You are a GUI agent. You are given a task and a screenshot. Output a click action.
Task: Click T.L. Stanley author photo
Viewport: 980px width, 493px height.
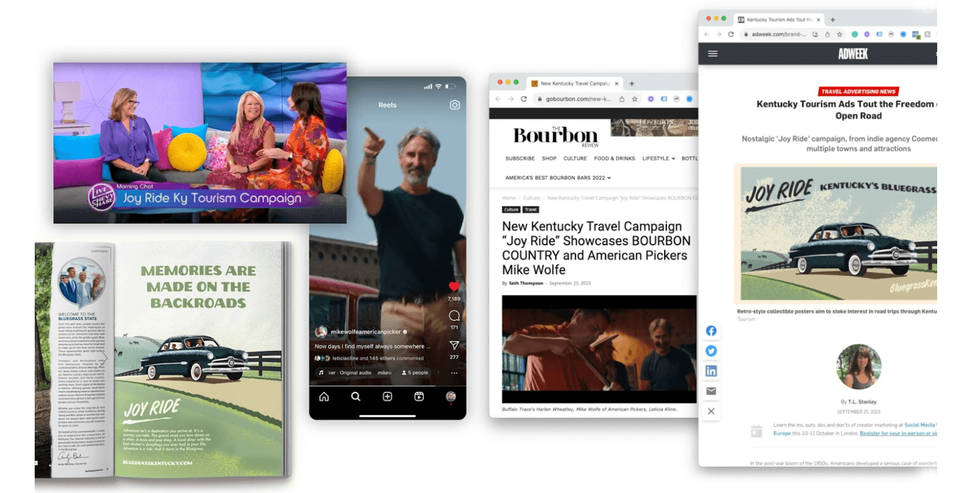tap(859, 367)
